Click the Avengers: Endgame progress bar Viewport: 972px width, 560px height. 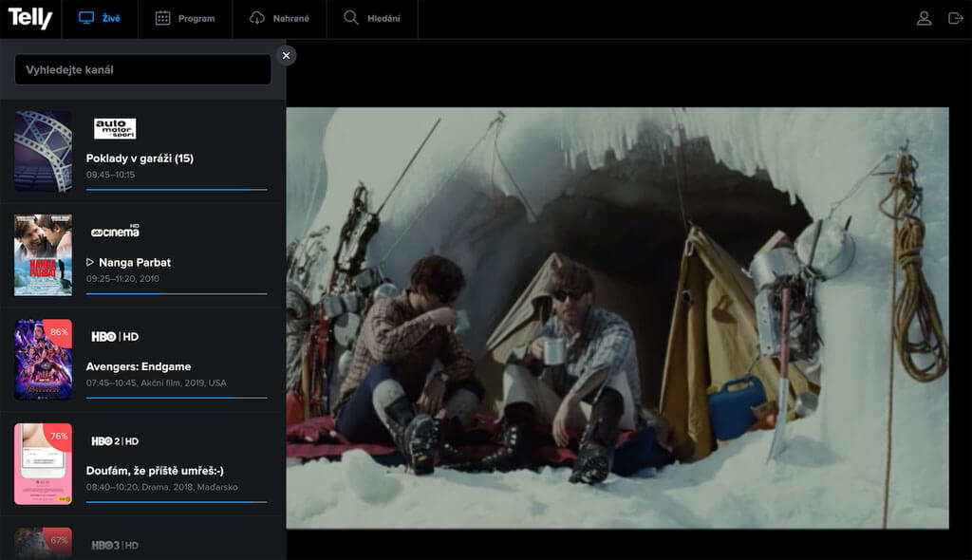click(x=177, y=398)
